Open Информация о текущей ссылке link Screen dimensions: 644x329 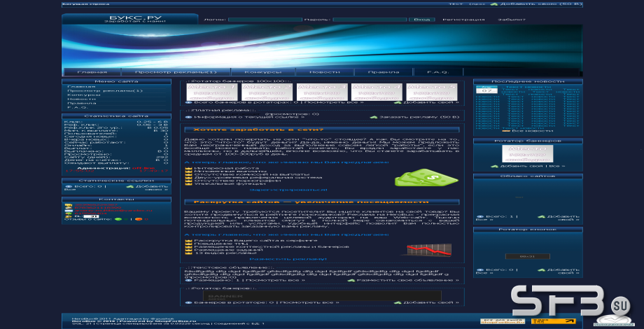249,117
